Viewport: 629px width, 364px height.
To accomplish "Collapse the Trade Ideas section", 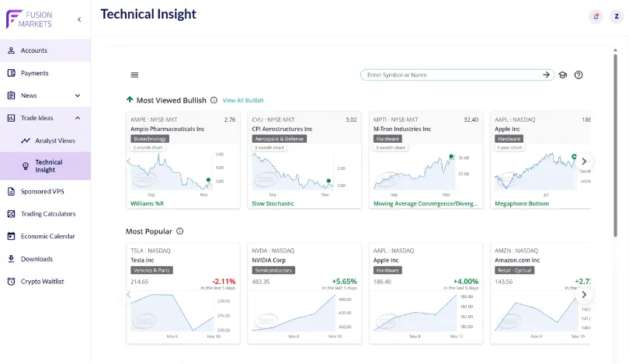I will (78, 118).
